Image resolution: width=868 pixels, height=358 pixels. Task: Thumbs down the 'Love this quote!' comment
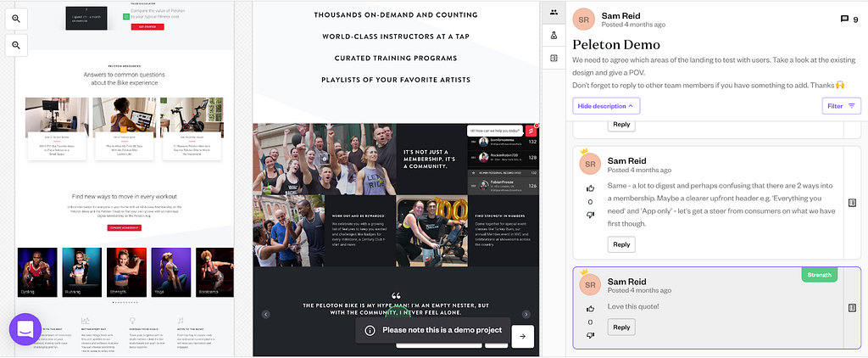click(590, 335)
